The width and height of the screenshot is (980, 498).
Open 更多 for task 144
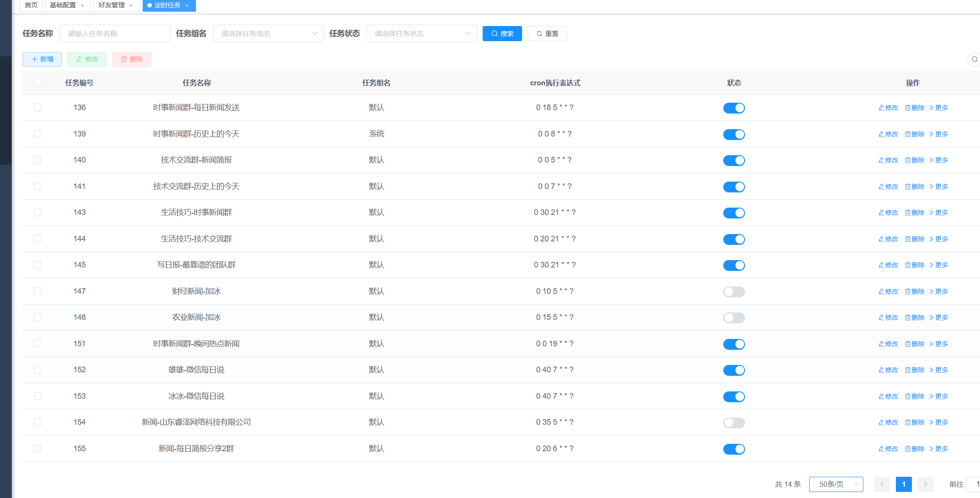tap(938, 239)
